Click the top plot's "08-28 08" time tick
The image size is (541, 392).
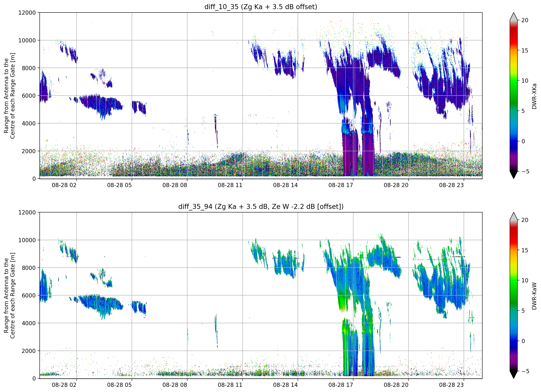point(175,185)
